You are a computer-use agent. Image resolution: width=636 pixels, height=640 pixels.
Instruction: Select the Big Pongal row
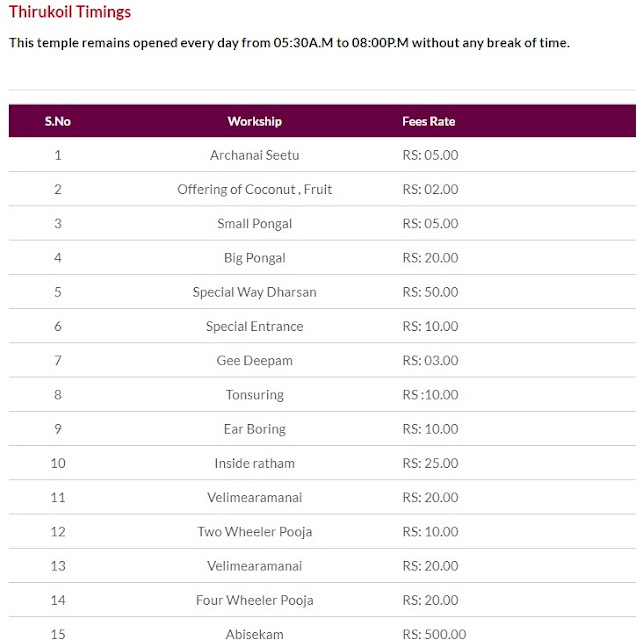pos(322,258)
